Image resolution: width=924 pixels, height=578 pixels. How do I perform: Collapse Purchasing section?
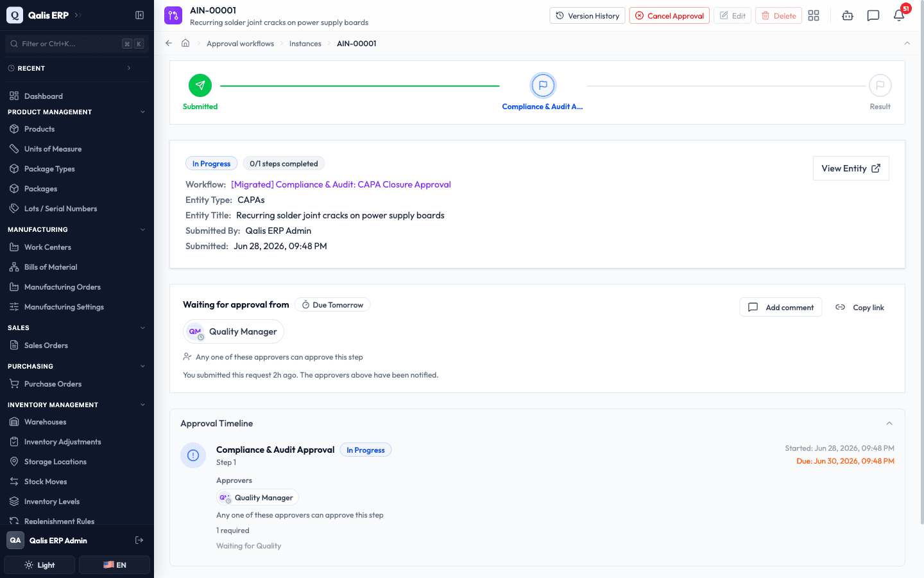(x=142, y=366)
